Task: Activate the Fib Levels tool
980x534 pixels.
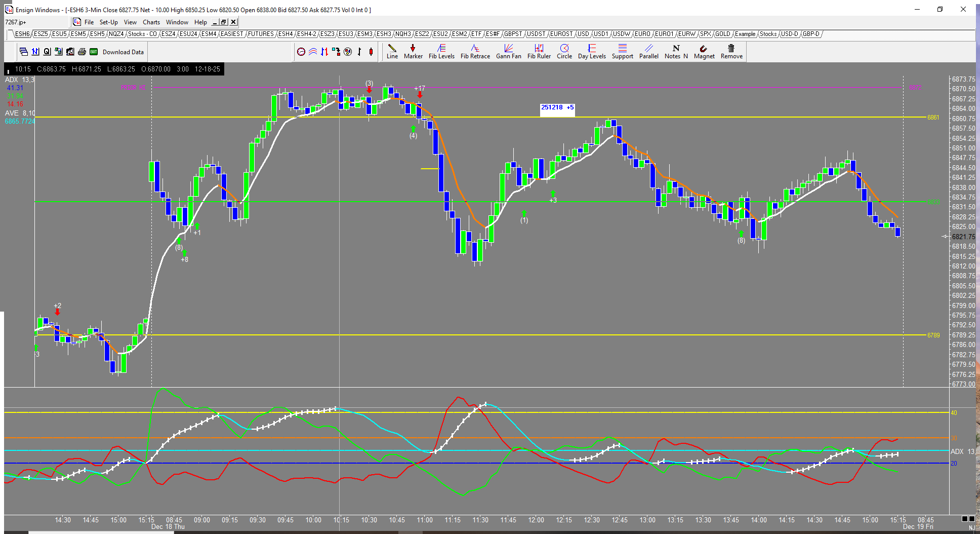Action: (x=441, y=51)
